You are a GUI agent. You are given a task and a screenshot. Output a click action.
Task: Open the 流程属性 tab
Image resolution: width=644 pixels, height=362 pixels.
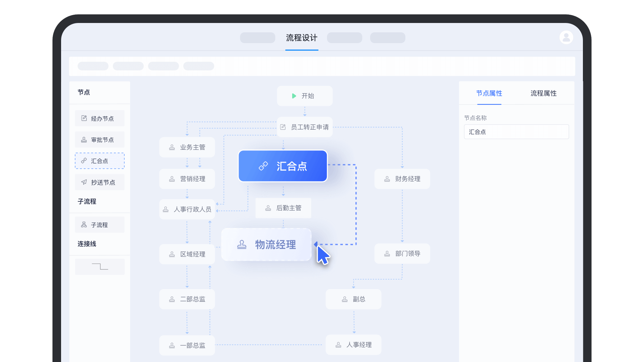coord(543,93)
